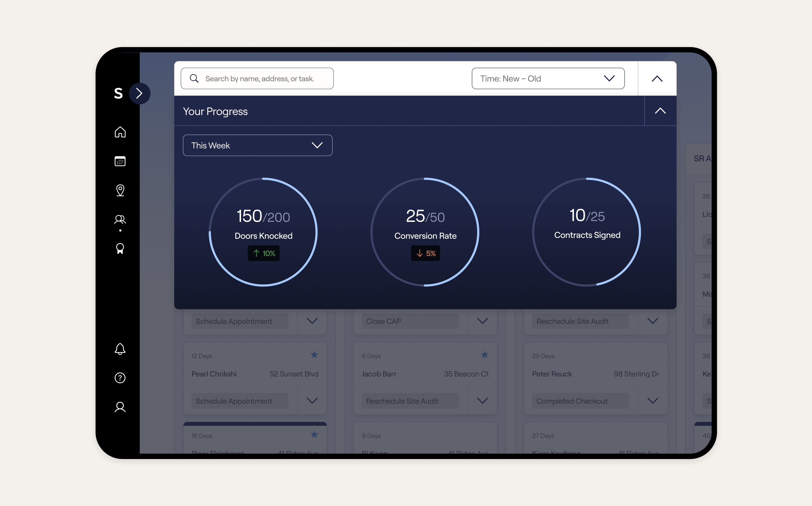Toggle the star on the 16 Days card
Screen dimensions: 812x506
(314, 435)
